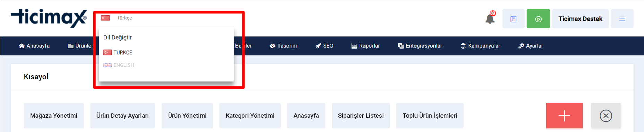This screenshot has height=132, width=644.
Task: Open Mağaza Yönetimi shortcut
Action: (x=54, y=116)
